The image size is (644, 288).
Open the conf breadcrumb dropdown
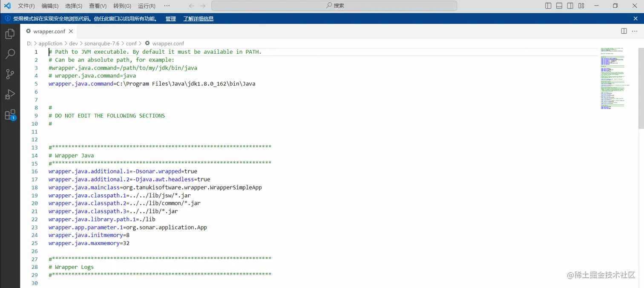click(x=131, y=43)
